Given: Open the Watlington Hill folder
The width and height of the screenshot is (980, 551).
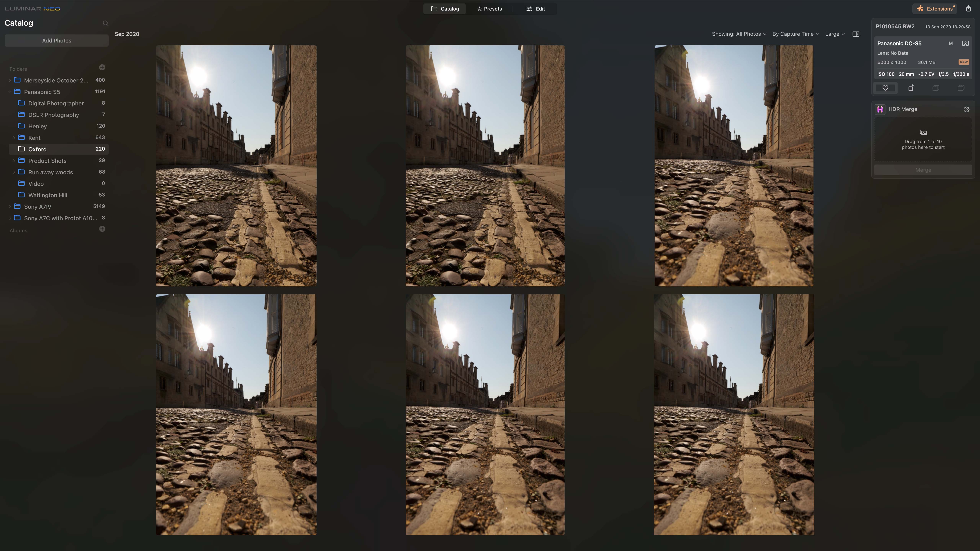Looking at the screenshot, I should point(59,195).
